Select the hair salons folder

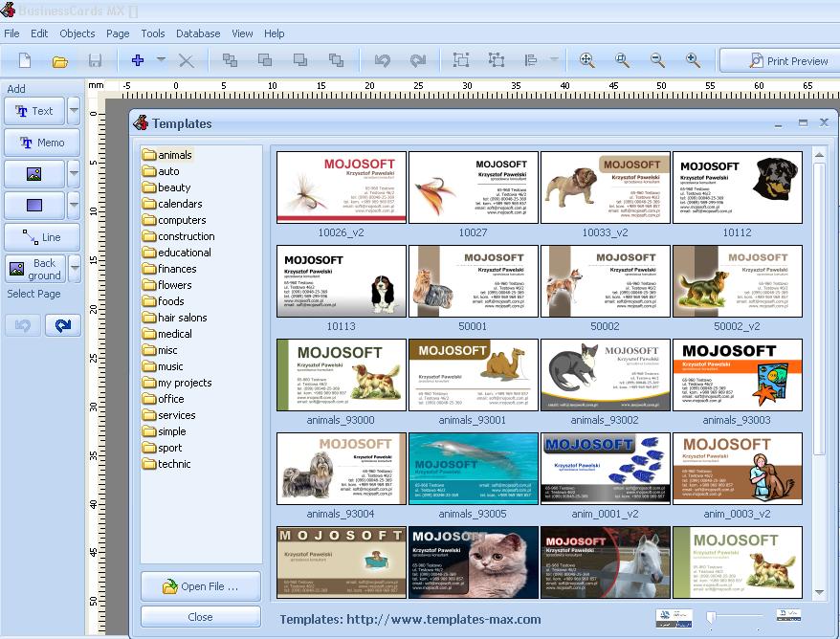pos(175,318)
